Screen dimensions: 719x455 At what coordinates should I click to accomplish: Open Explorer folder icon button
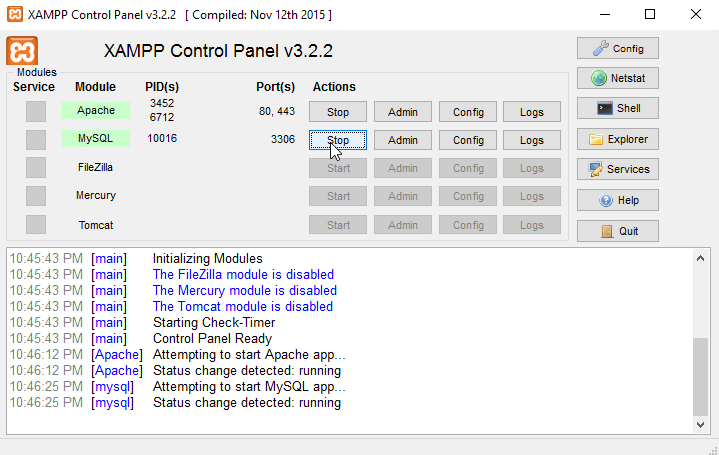coord(618,139)
